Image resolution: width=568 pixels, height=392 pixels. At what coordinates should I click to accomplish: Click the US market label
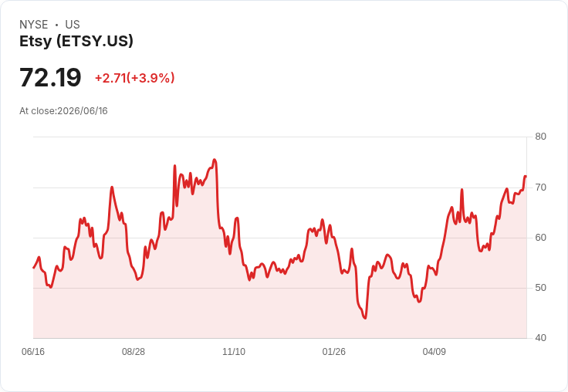[x=73, y=25]
